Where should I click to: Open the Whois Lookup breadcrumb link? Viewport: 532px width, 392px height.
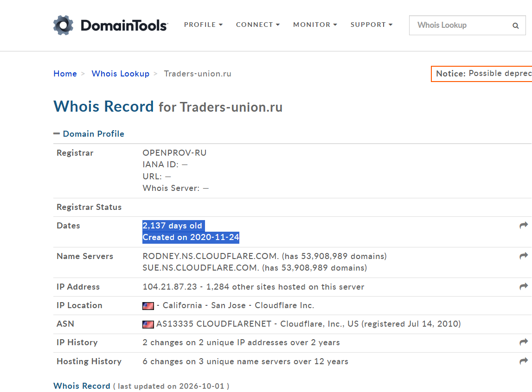121,74
